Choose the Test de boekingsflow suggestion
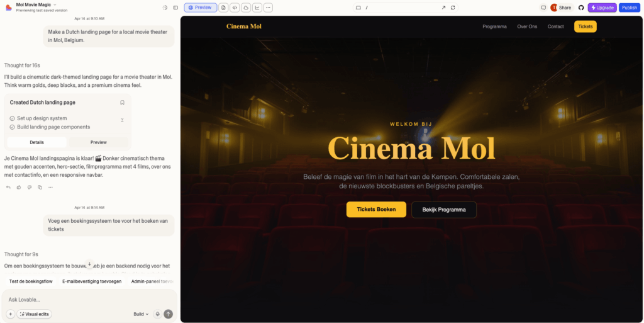Screen dimensions: 644x323 coord(31,281)
